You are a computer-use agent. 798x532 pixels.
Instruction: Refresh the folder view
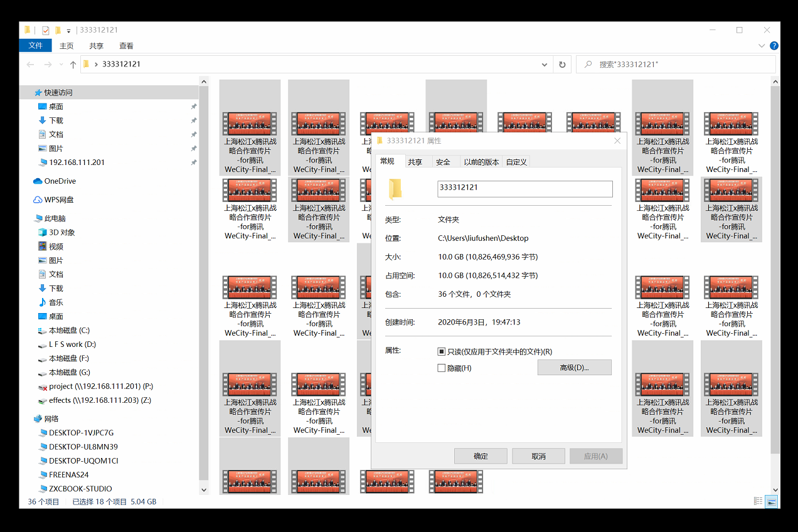[561, 64]
